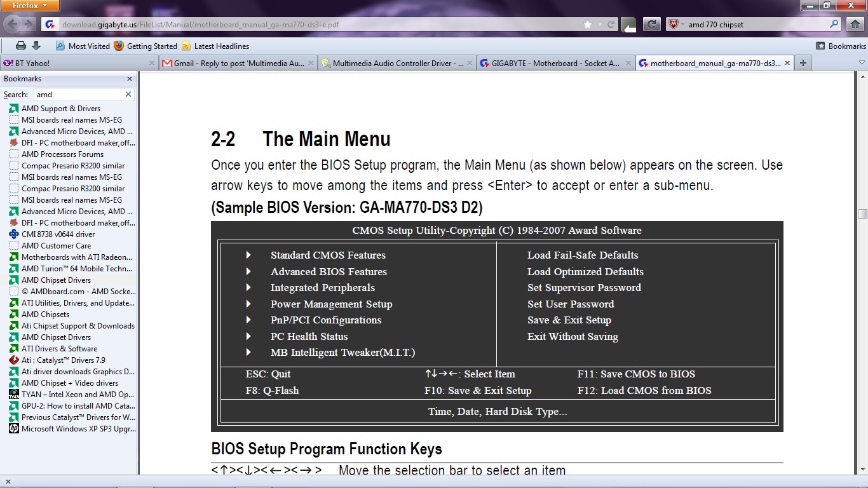Click 'Exit Without Saving' in the BIOS image
This screenshot has width=868, height=488.
573,337
